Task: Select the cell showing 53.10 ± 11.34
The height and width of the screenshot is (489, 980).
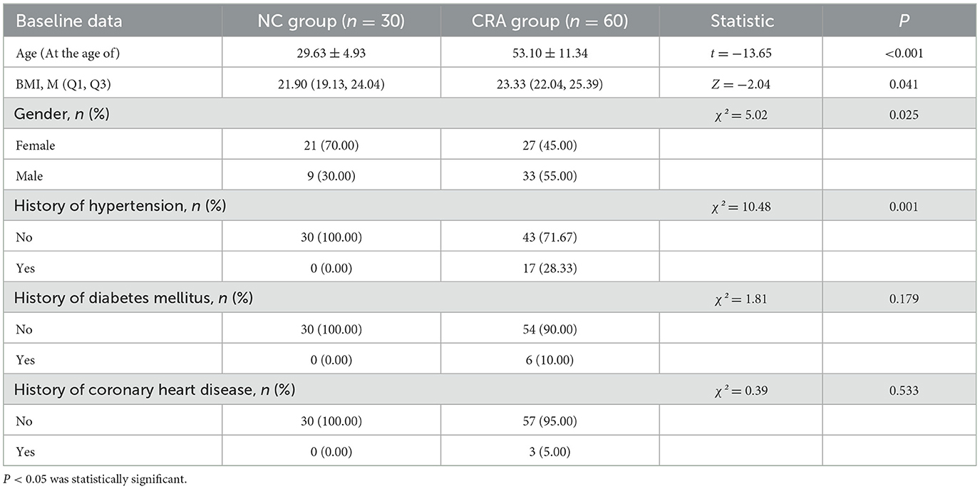Action: (550, 51)
